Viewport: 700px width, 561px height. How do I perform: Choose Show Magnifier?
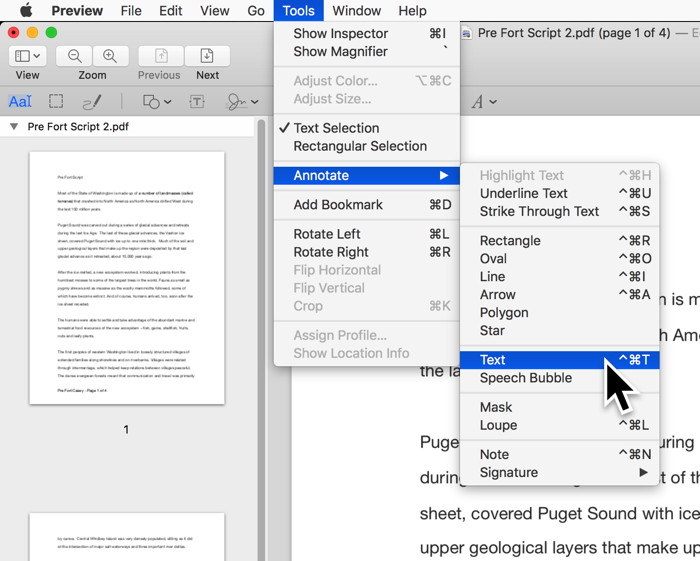pyautogui.click(x=367, y=51)
